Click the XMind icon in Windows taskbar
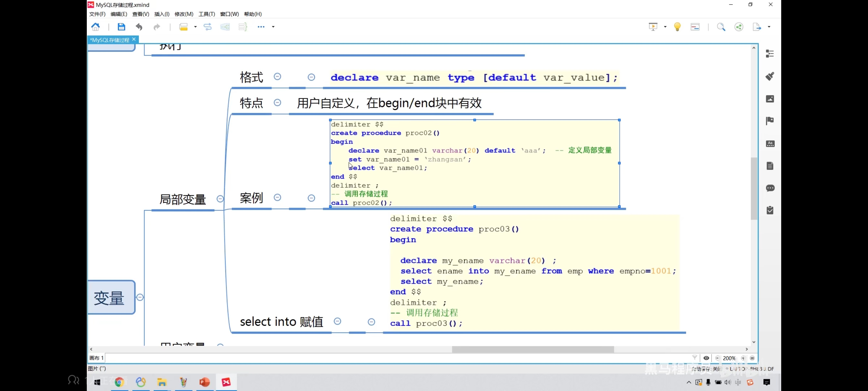The width and height of the screenshot is (868, 391). [x=226, y=382]
